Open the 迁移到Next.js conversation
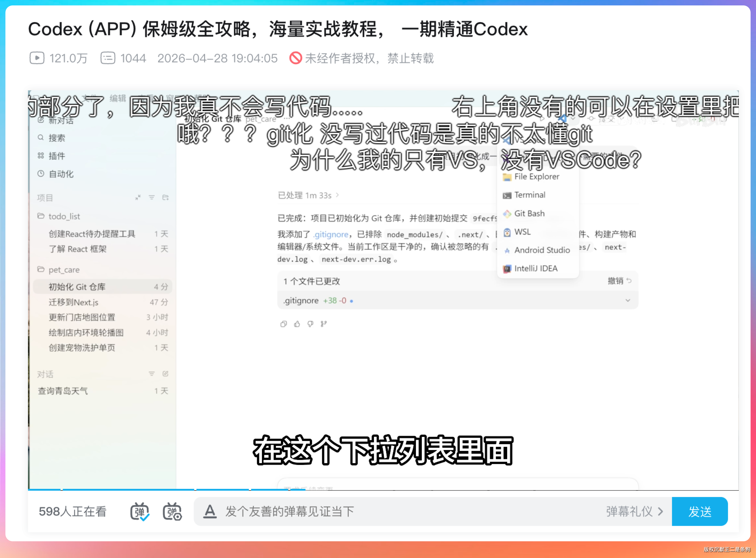This screenshot has height=558, width=756. tap(103, 302)
